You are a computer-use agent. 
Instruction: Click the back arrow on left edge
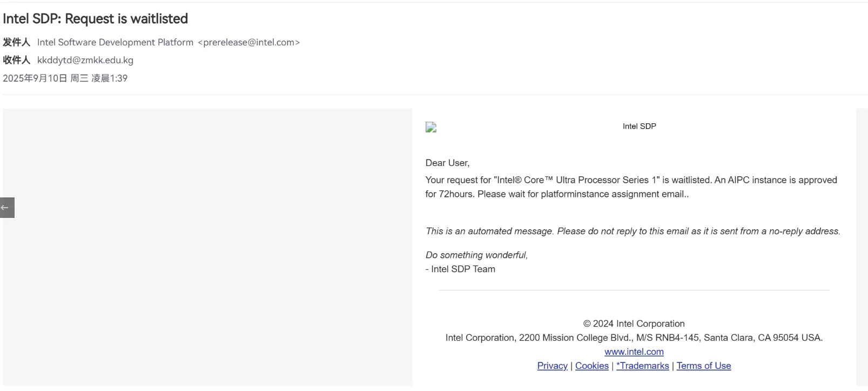[x=6, y=208]
